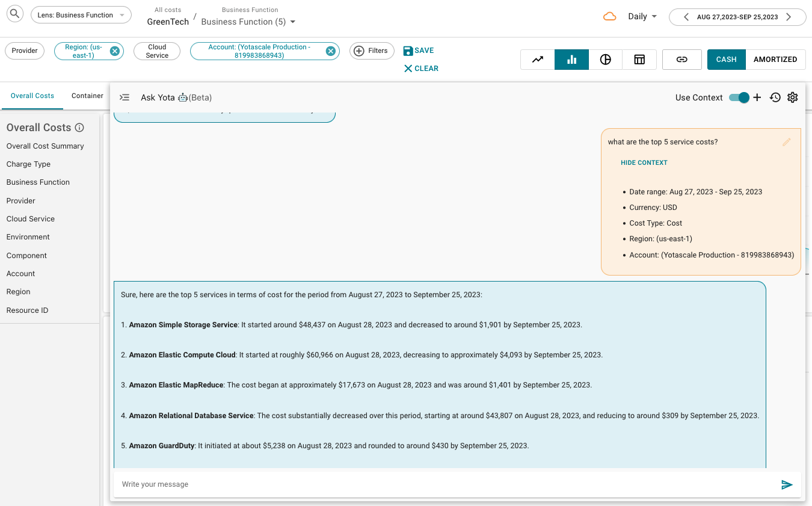Open the Container tab

click(x=87, y=96)
